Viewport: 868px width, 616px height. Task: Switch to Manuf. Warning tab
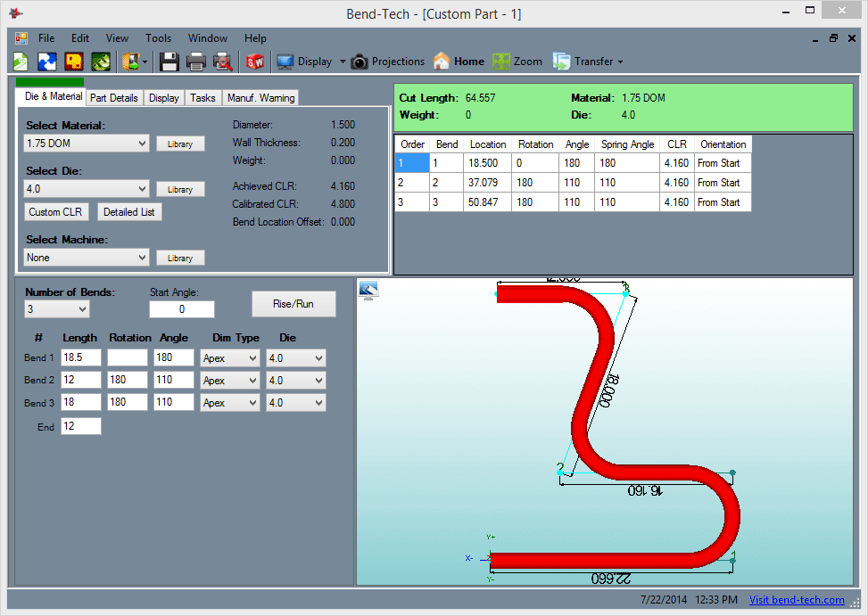click(x=260, y=98)
